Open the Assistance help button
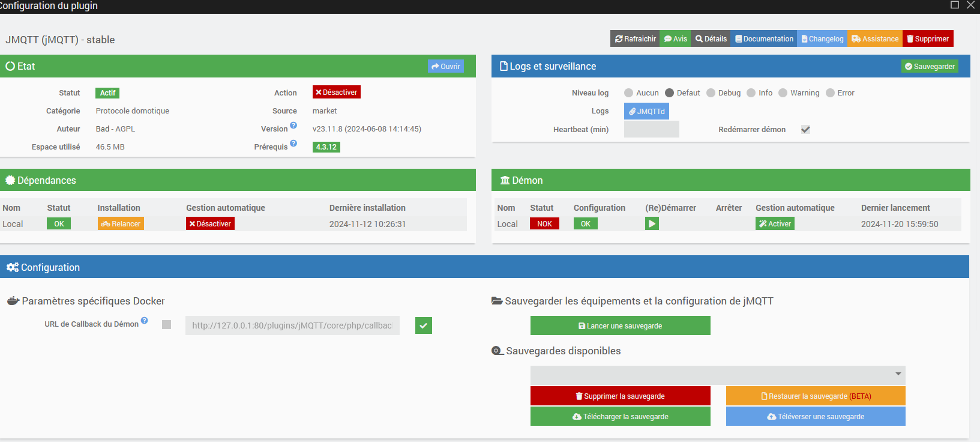The width and height of the screenshot is (980, 442). pyautogui.click(x=875, y=38)
